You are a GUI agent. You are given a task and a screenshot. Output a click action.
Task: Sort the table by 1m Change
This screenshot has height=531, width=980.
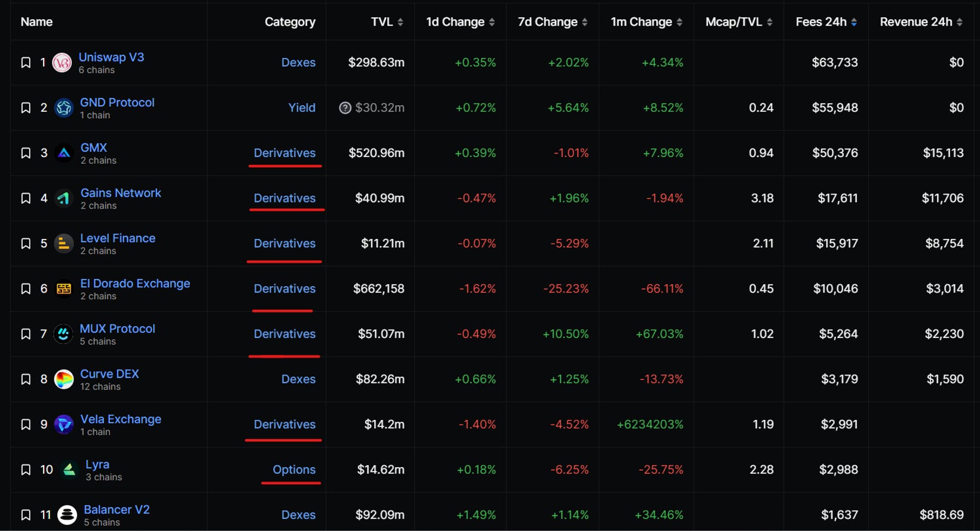(647, 22)
